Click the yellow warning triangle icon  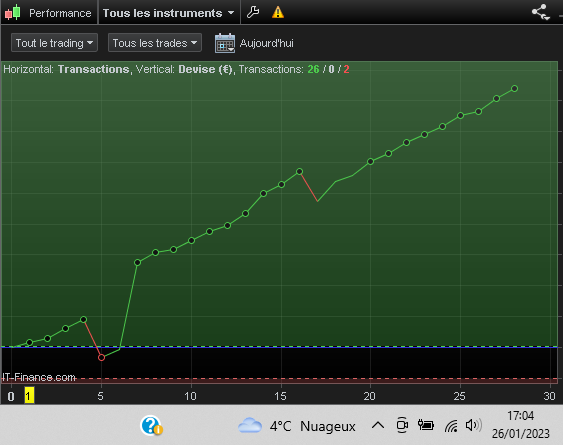coord(278,12)
